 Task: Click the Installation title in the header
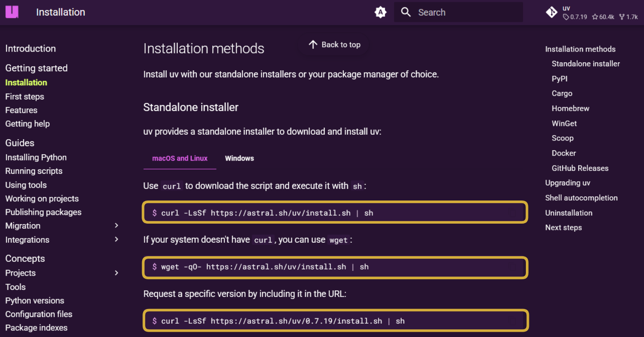pos(60,12)
